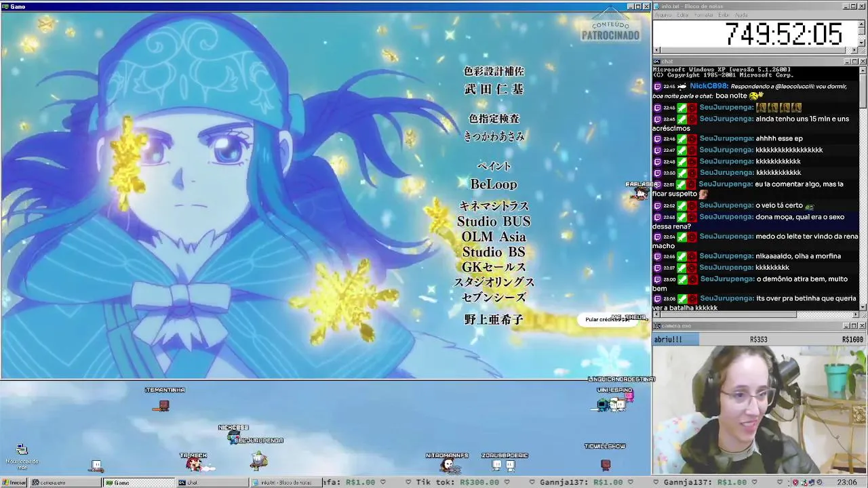The image size is (868, 488).
Task: Click the camera.exe window title icon
Action: coord(657,326)
